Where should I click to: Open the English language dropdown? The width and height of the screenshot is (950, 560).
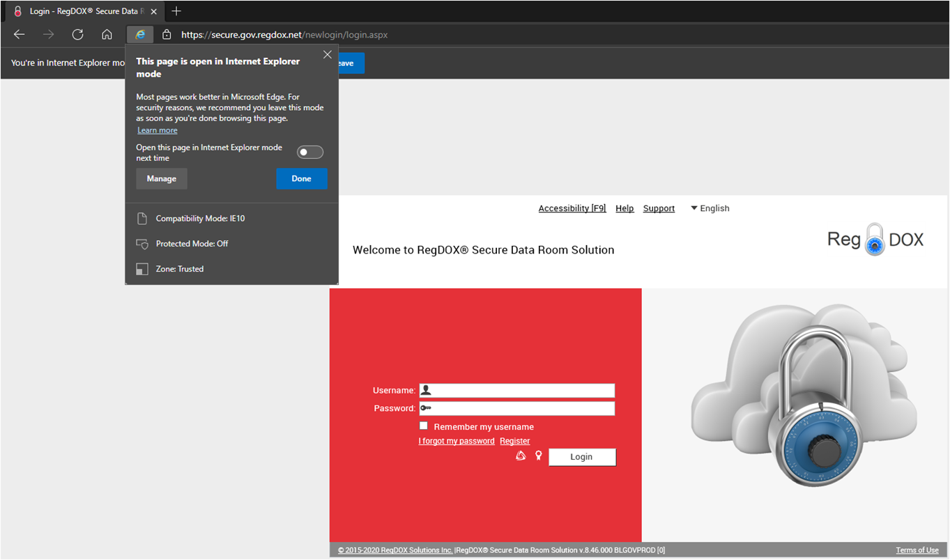(x=710, y=208)
